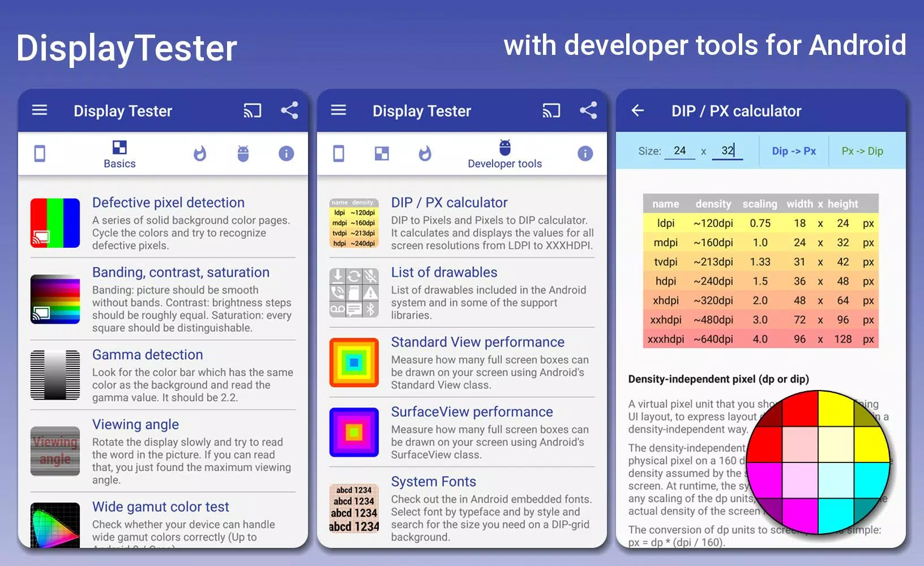Click the Dip -> Px button
This screenshot has width=924, height=566.
pos(794,151)
